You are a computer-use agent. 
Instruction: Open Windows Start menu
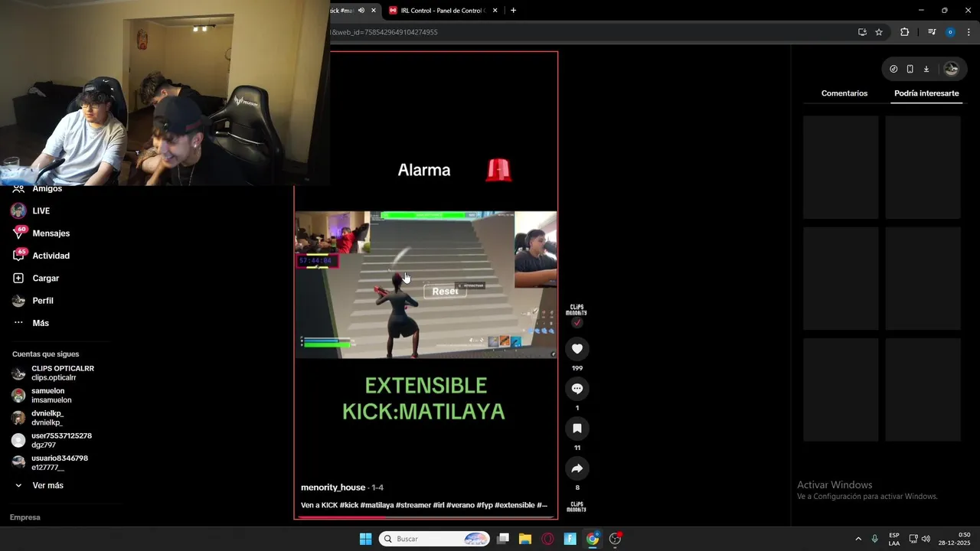365,539
